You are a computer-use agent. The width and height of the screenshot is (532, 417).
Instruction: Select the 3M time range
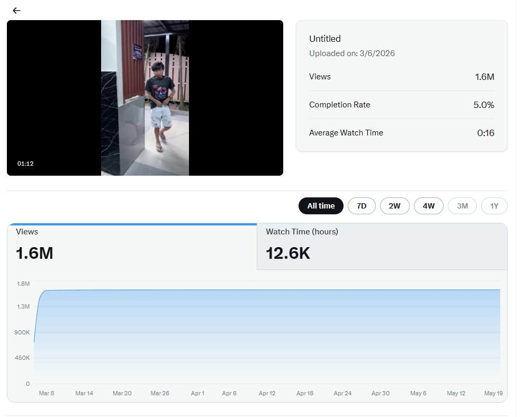coord(462,206)
